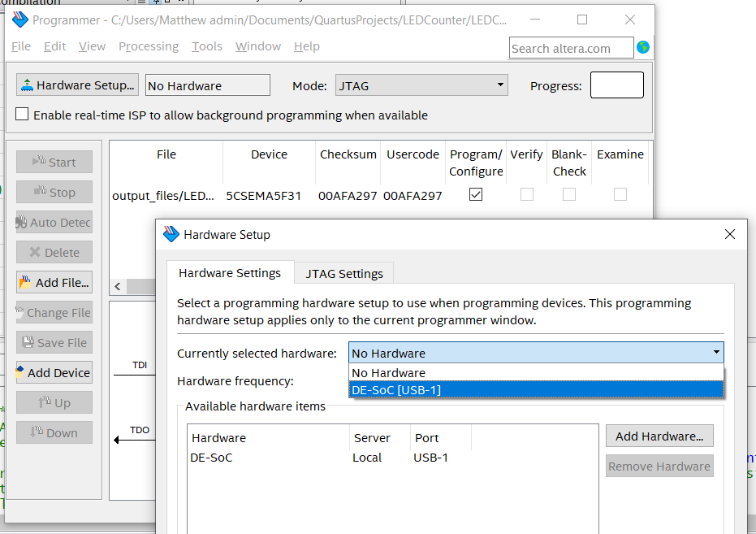Click the Save File button
Image resolution: width=756 pixels, height=534 pixels.
[54, 342]
